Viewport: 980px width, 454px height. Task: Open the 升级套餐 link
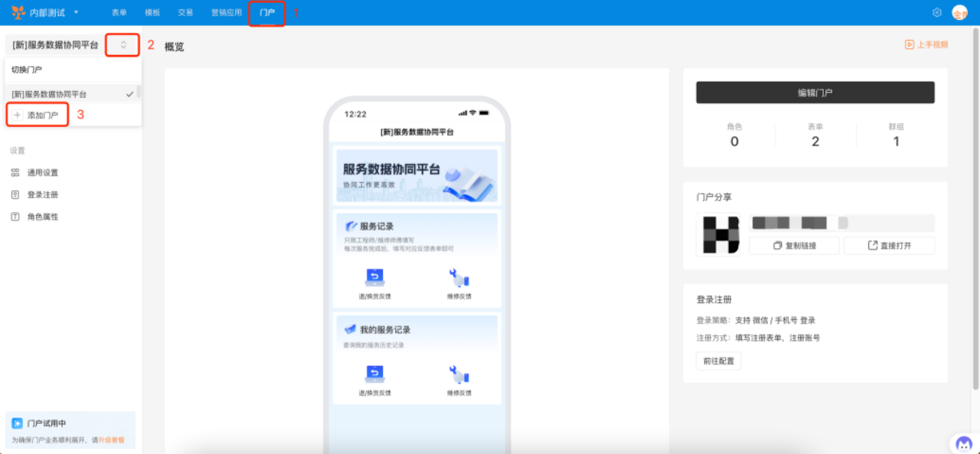pos(111,440)
